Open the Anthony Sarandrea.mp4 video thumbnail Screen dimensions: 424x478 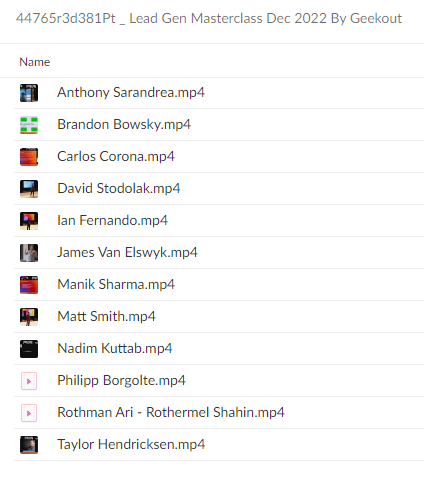(x=29, y=93)
